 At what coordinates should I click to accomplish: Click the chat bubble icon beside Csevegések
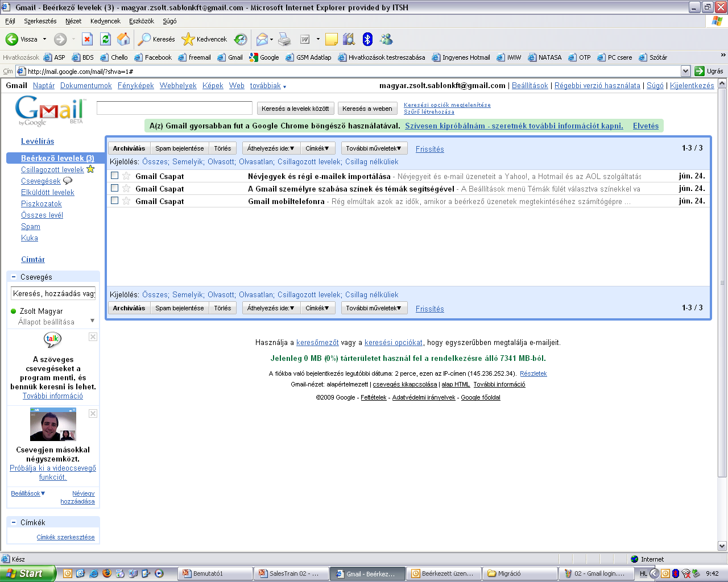click(x=68, y=181)
